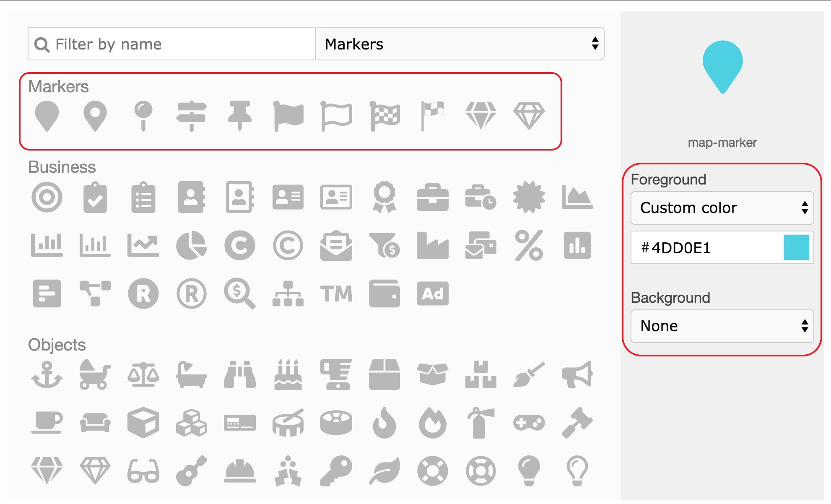The width and height of the screenshot is (831, 504).
Task: Choose the gamepad controller object icon
Action: click(529, 423)
